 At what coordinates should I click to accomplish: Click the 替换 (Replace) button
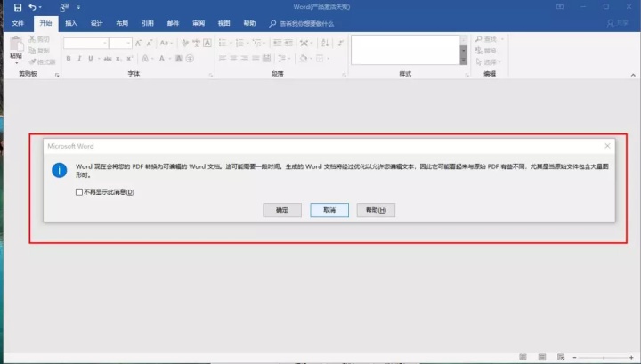pos(486,51)
